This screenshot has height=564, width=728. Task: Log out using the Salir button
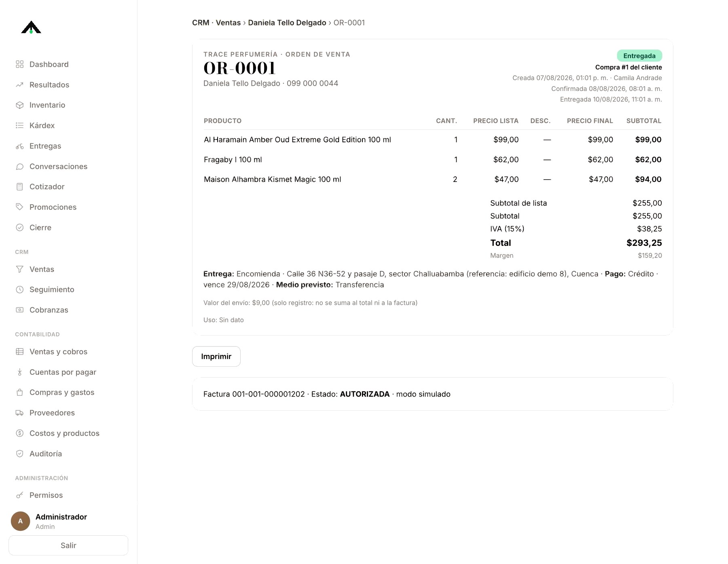point(68,545)
